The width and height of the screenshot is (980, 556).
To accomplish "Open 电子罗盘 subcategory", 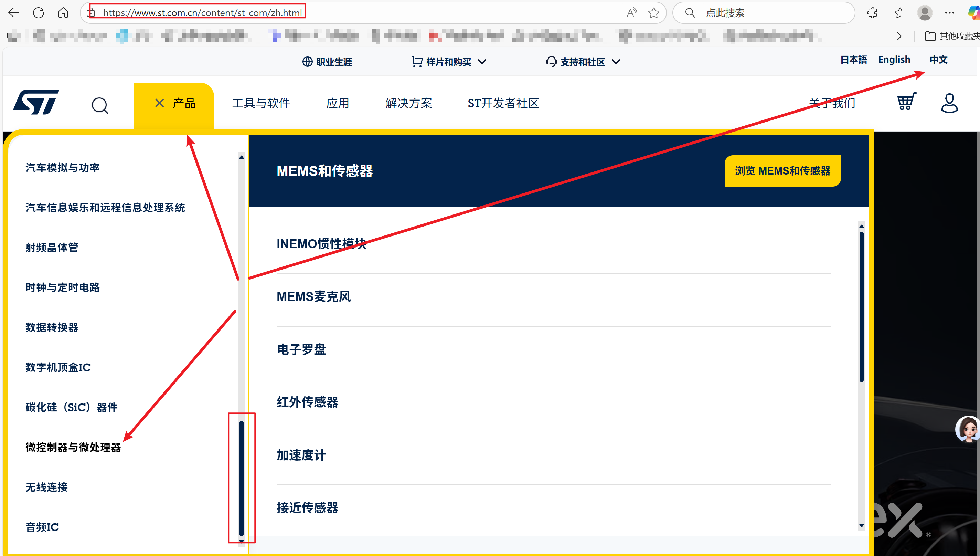I will tap(301, 349).
